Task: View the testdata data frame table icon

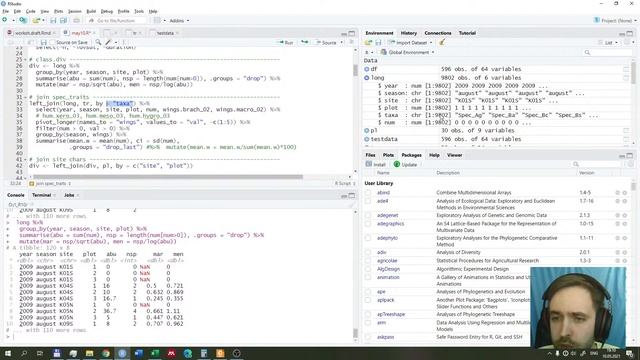Action: (626, 139)
